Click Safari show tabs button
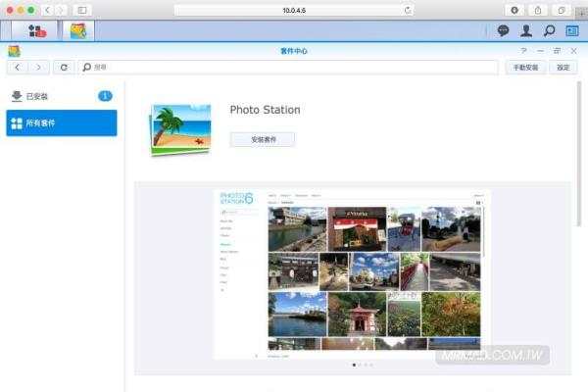Screen dimensions: 588x392 [x=561, y=11]
